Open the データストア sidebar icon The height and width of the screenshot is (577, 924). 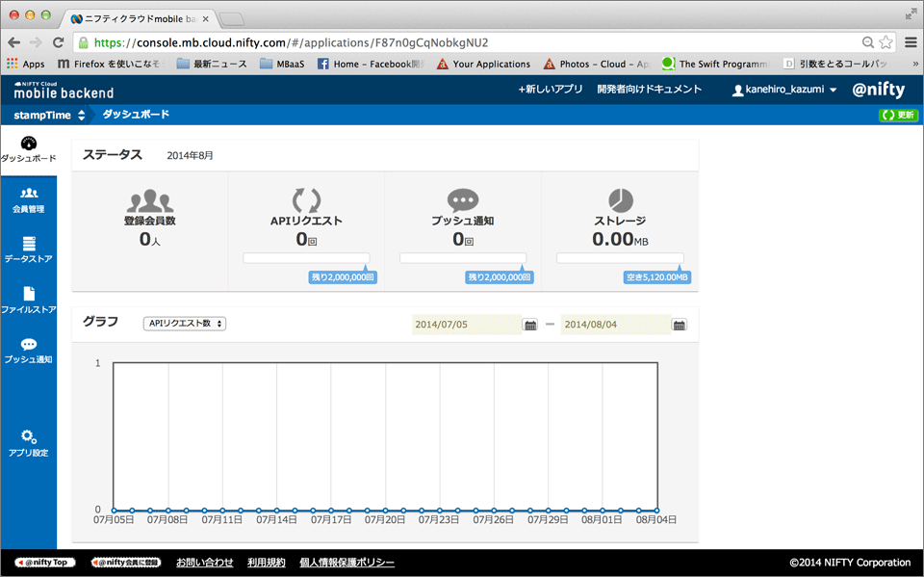[x=29, y=243]
